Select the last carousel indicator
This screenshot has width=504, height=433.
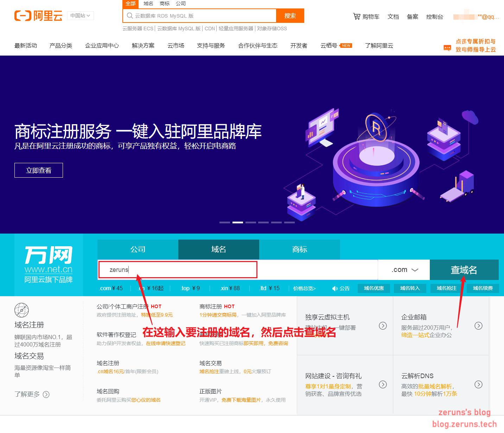tap(289, 222)
